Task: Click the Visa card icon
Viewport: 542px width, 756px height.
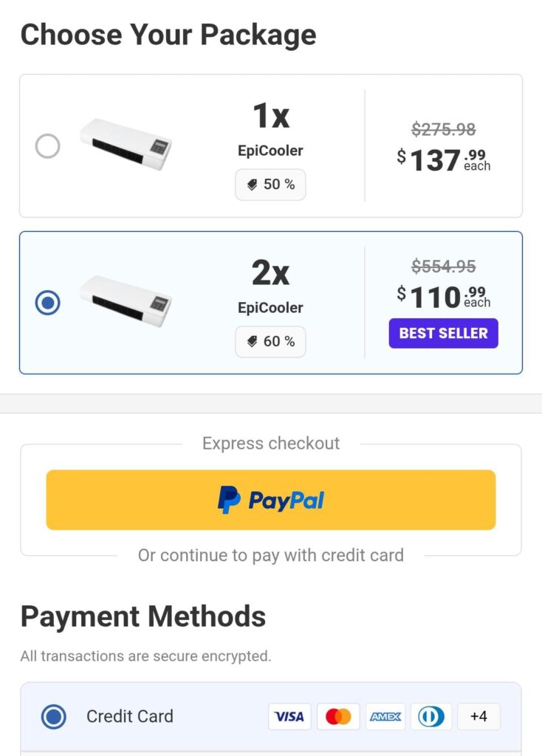Action: pos(289,716)
